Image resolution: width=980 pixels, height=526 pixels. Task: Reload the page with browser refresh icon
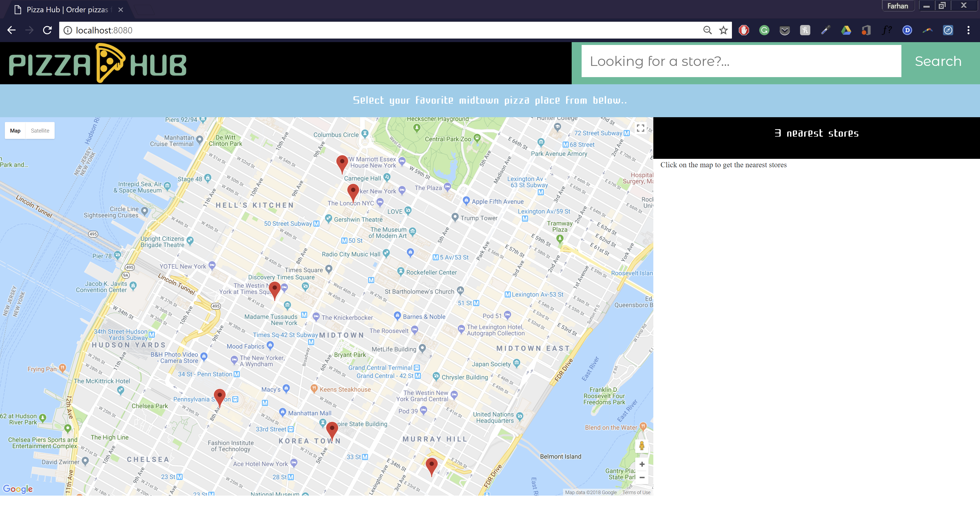47,30
